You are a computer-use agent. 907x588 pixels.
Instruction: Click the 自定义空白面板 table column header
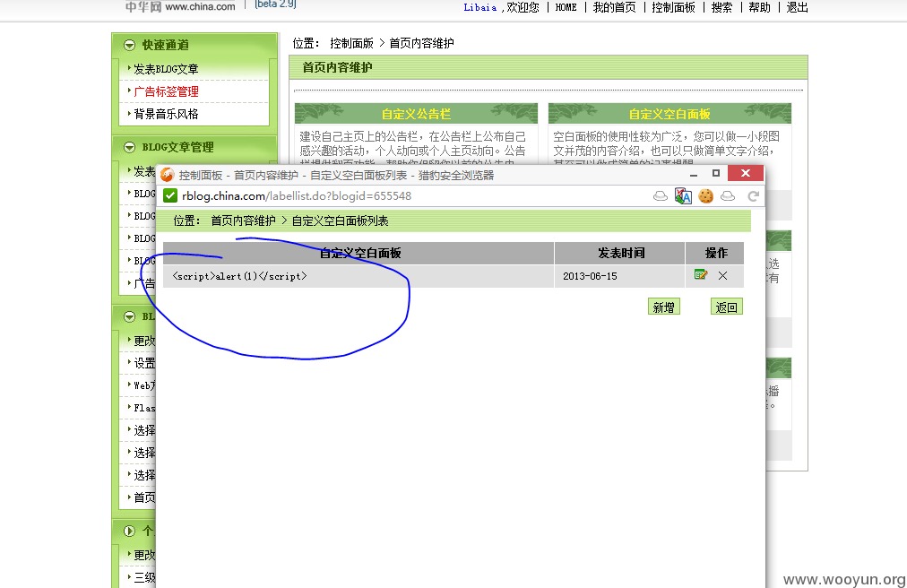tap(358, 253)
